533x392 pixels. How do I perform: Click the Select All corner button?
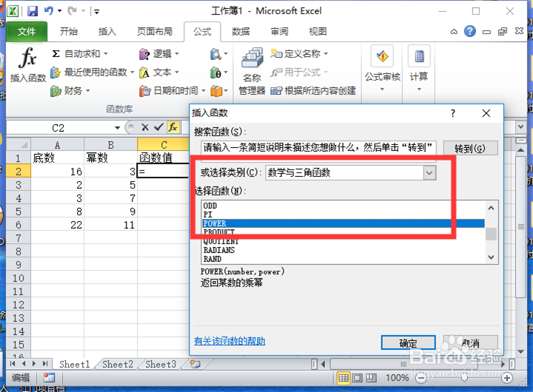tap(19, 145)
